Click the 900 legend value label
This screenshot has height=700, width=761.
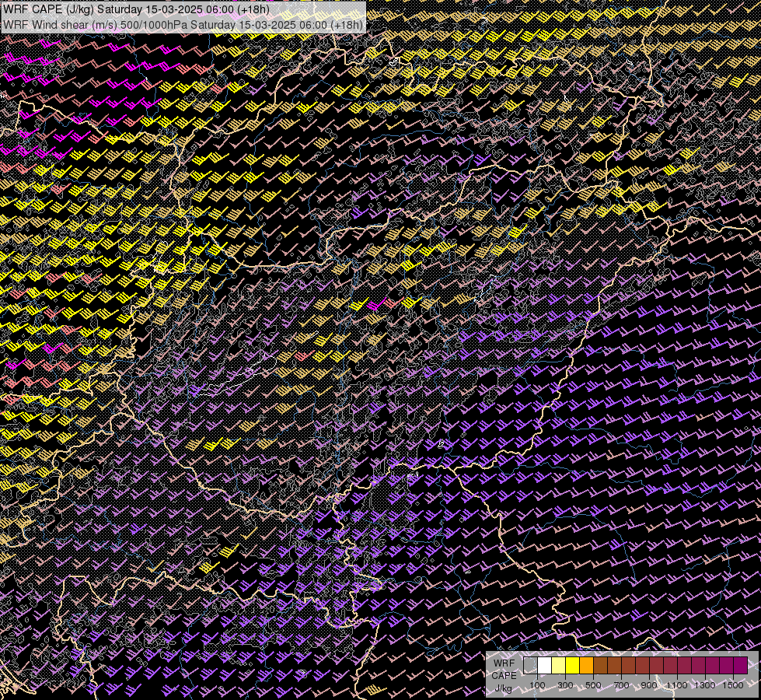pos(649,685)
